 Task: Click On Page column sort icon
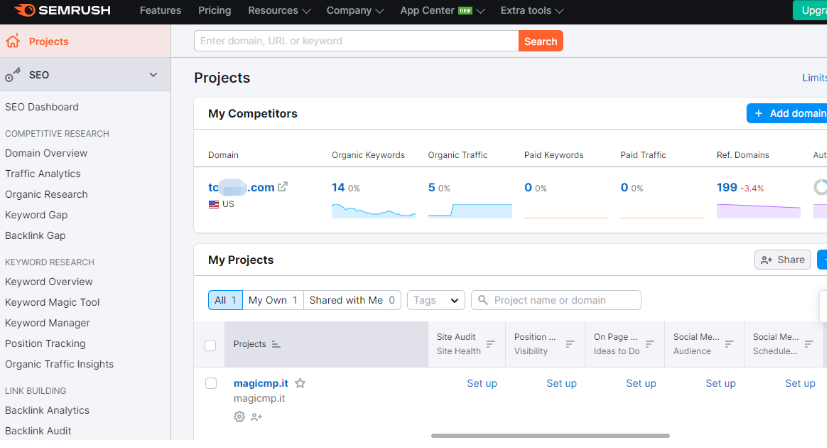[650, 344]
